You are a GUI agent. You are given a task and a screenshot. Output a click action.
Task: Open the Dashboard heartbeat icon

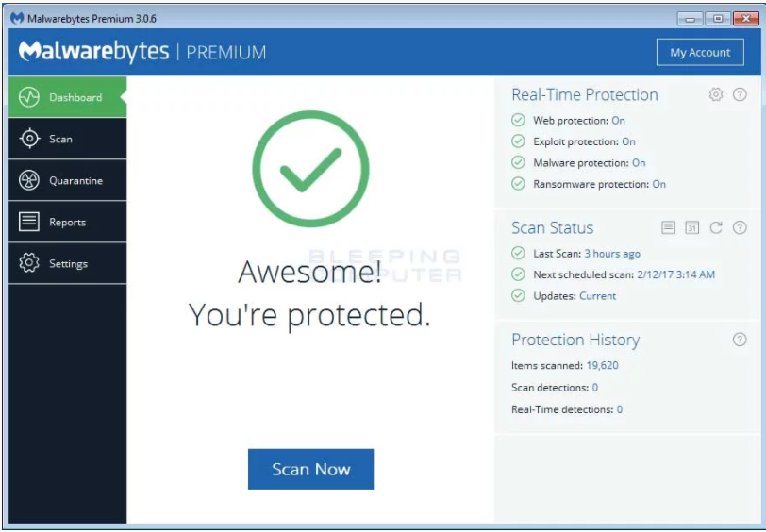point(29,97)
